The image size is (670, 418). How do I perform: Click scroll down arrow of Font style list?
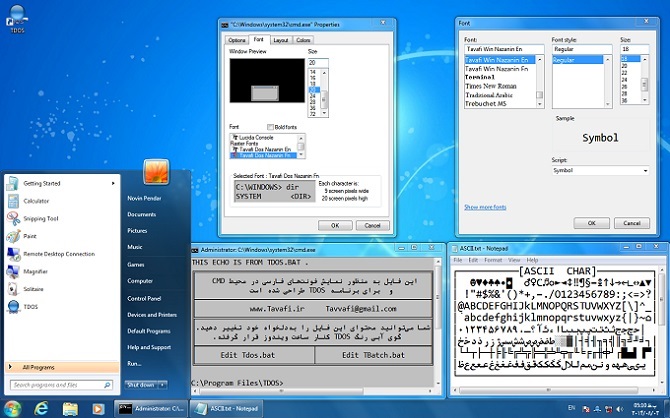click(608, 104)
